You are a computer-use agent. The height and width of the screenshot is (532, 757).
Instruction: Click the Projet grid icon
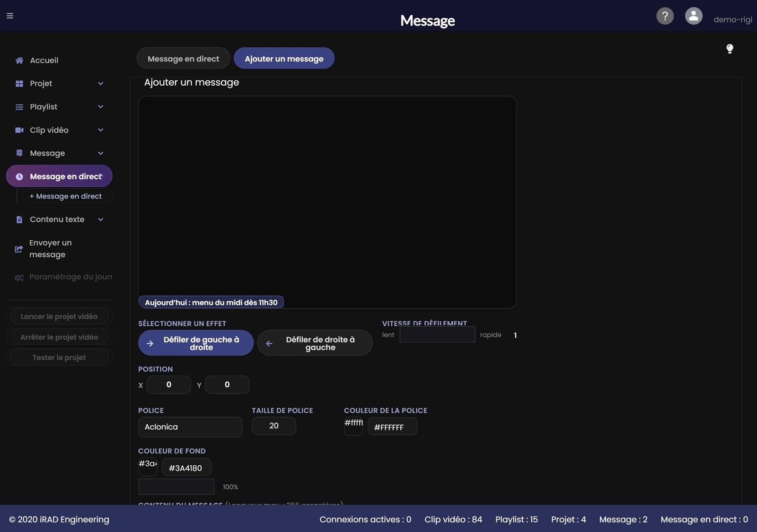[x=19, y=84]
